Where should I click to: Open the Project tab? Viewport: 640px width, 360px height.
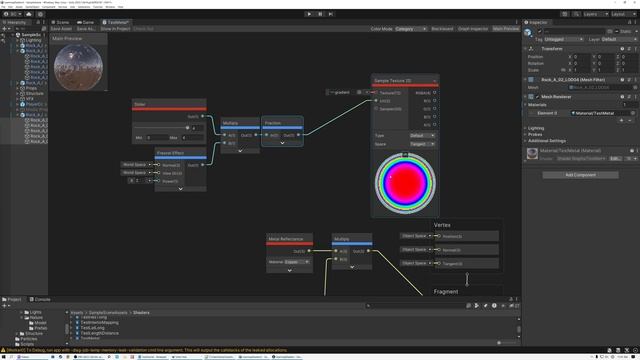click(12, 299)
